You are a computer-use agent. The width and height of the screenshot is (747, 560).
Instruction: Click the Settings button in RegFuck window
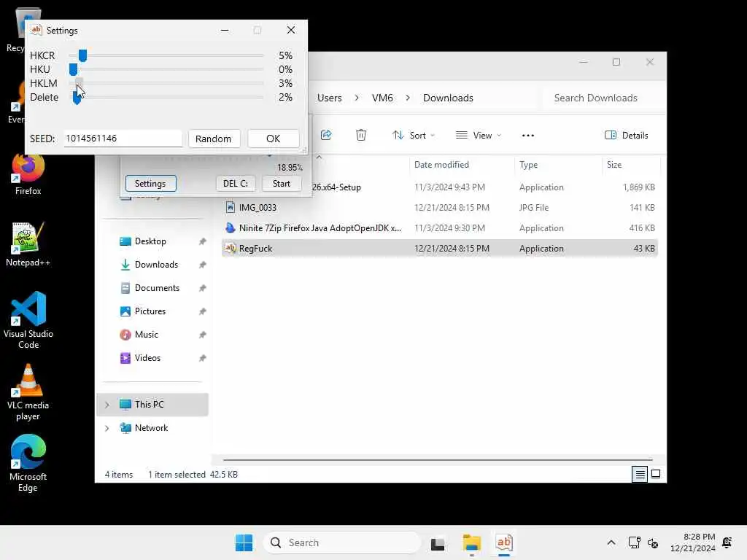click(150, 183)
